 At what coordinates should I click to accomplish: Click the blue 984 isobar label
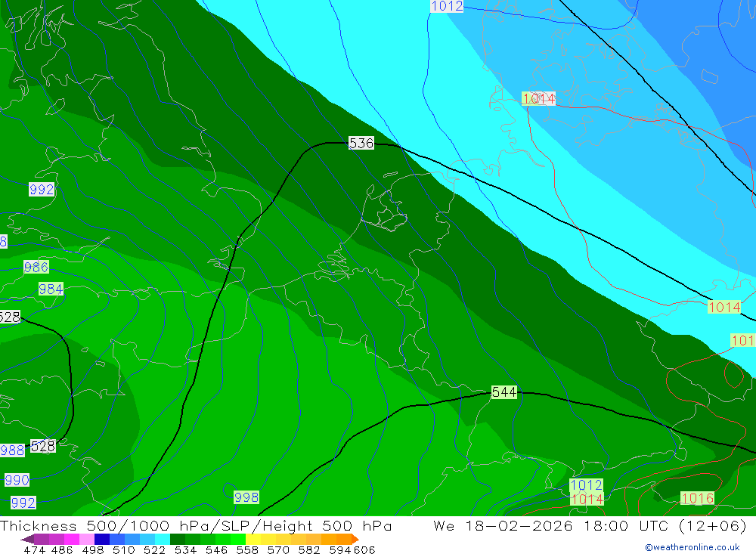51,289
